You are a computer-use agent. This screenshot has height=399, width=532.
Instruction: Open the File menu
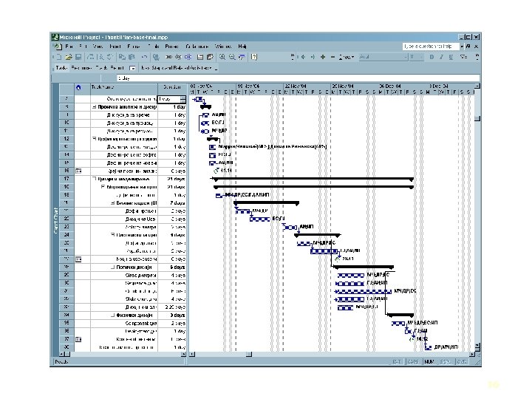[x=69, y=46]
